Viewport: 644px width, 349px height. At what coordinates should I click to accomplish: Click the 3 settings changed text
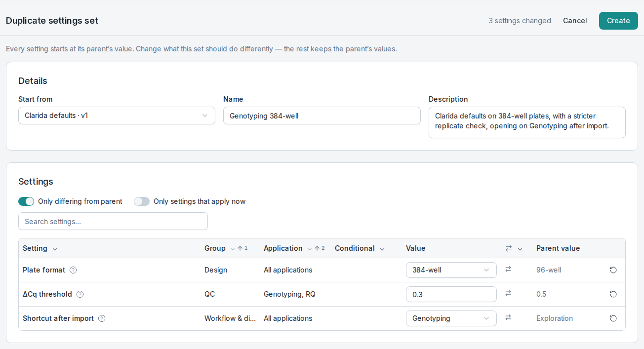[520, 21]
